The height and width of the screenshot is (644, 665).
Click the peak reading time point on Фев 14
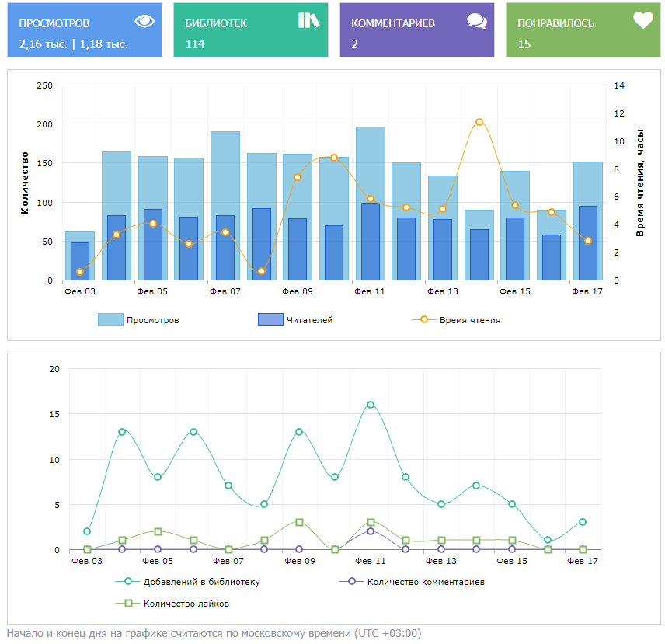(x=479, y=122)
